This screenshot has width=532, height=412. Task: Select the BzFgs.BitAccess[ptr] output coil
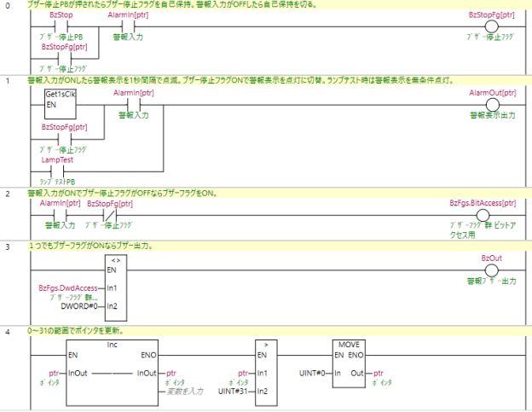(483, 215)
